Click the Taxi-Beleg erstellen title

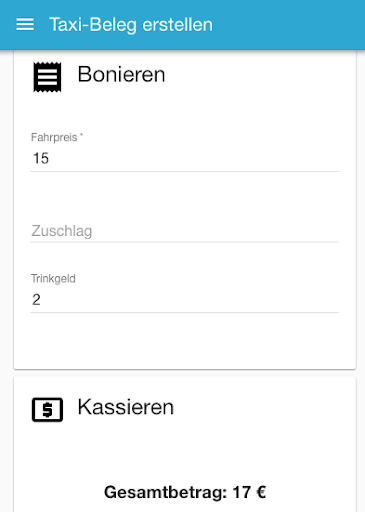(x=131, y=25)
